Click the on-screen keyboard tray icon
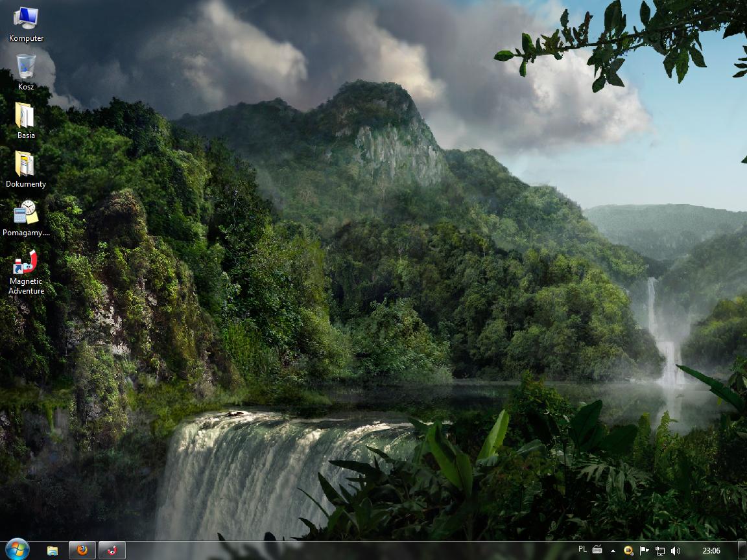747x560 pixels. pyautogui.click(x=597, y=550)
